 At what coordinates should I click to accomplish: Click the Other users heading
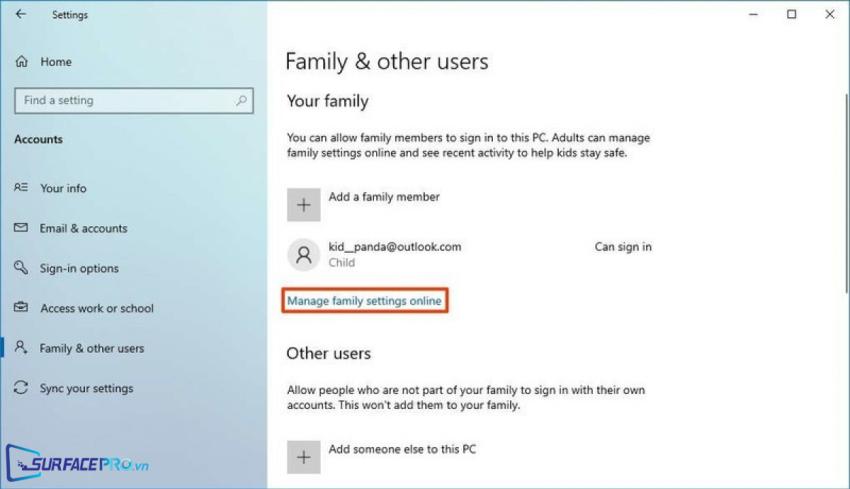[329, 353]
